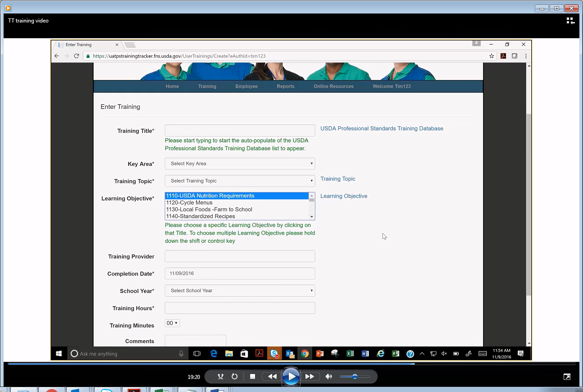Click the Play button in media player
The height and width of the screenshot is (392, 583).
point(291,377)
